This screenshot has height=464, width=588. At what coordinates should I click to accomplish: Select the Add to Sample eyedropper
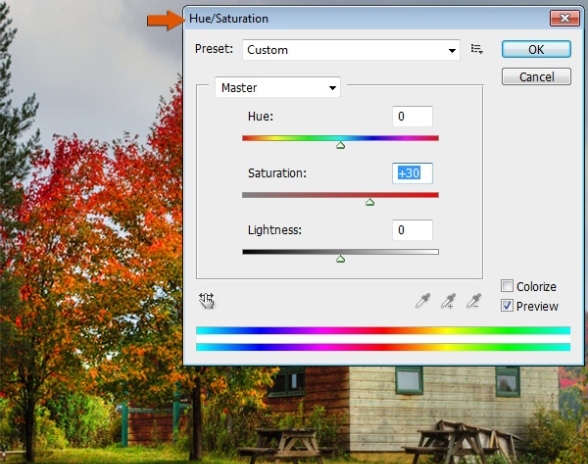(x=448, y=301)
